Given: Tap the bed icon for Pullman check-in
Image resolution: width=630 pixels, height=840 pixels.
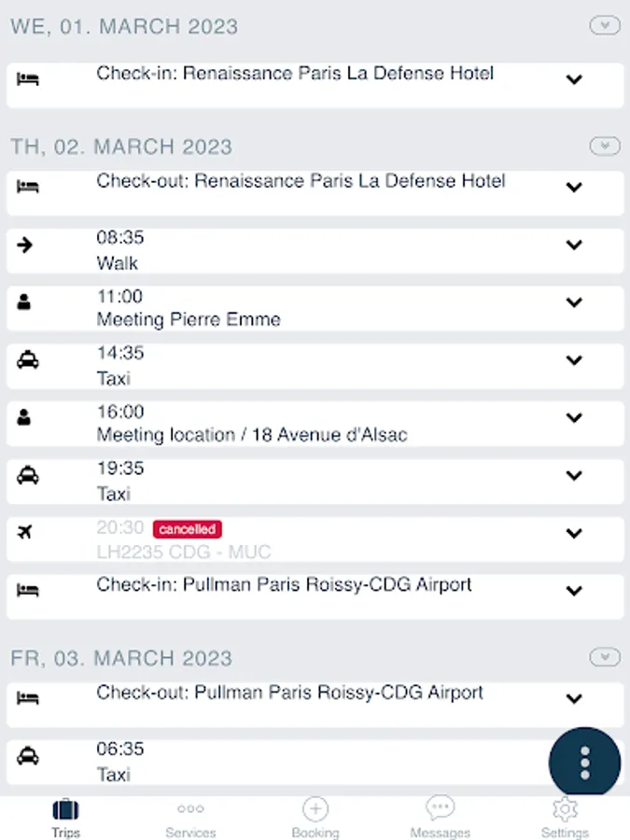Looking at the screenshot, I should pos(28,591).
